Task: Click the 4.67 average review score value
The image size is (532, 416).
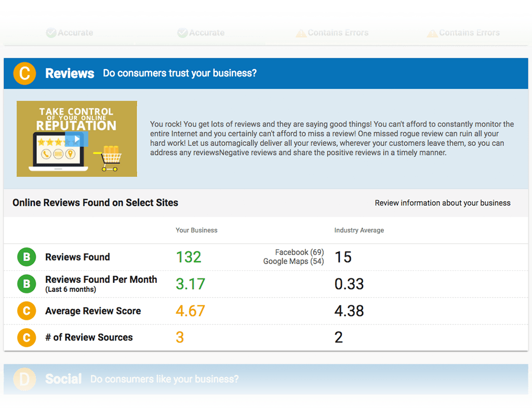Action: 190,311
